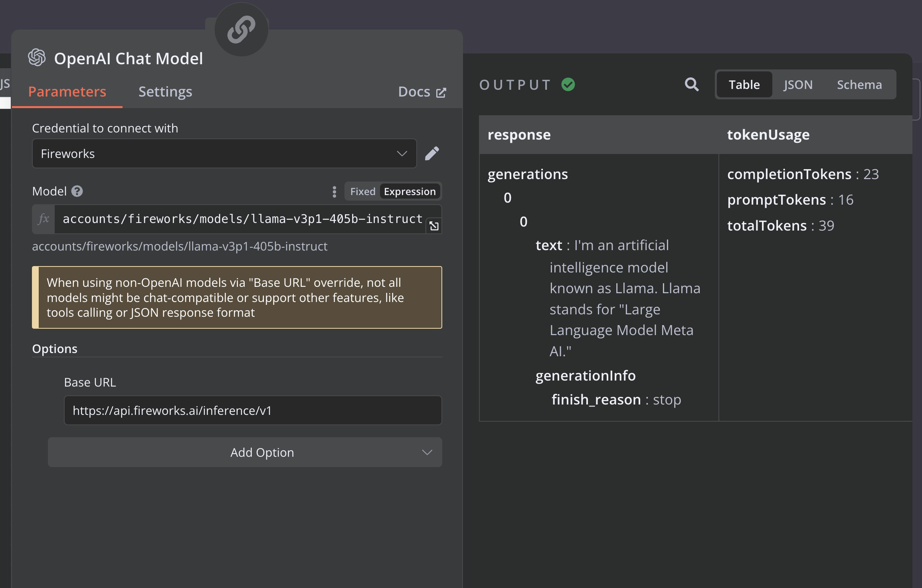This screenshot has height=588, width=922.
Task: Click the OpenAI logo icon in header
Action: [x=37, y=58]
